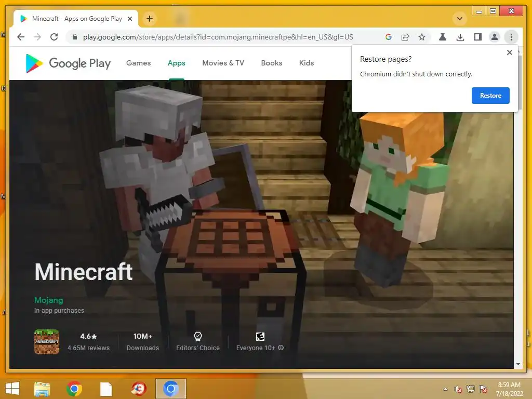
Task: Show hidden system tray icons
Action: coord(445,389)
